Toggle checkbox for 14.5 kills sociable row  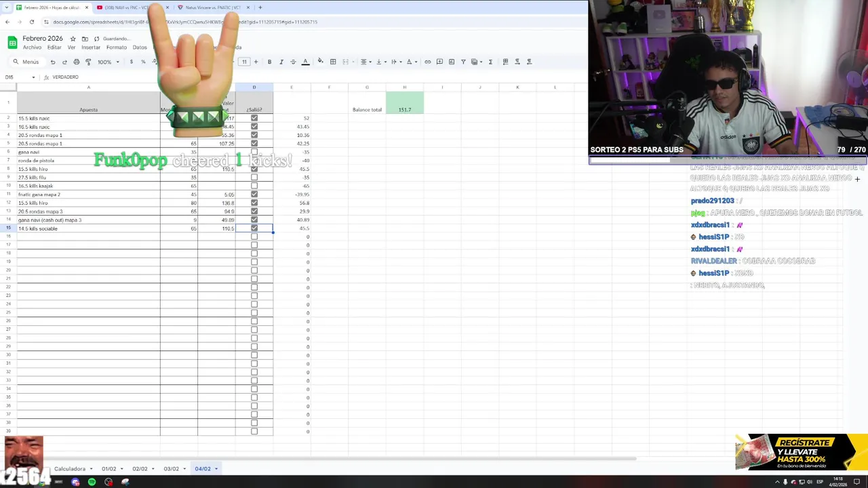(x=254, y=228)
